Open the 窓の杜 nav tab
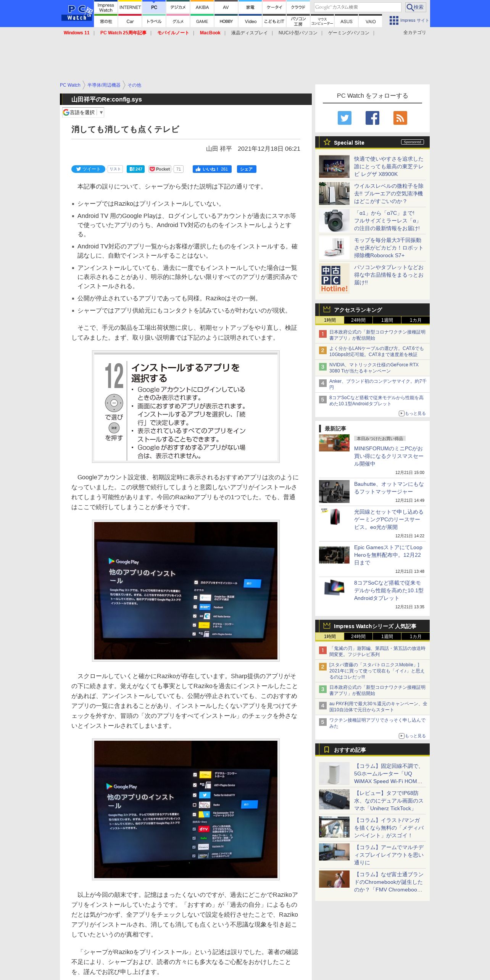 tap(106, 21)
